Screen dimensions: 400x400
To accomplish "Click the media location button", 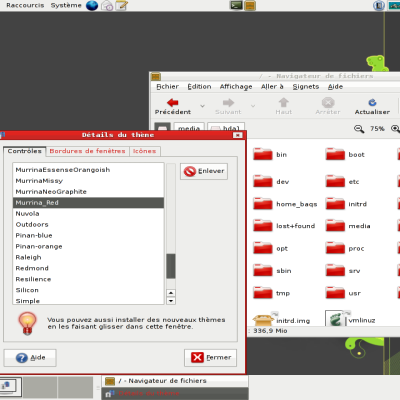I will point(189,127).
